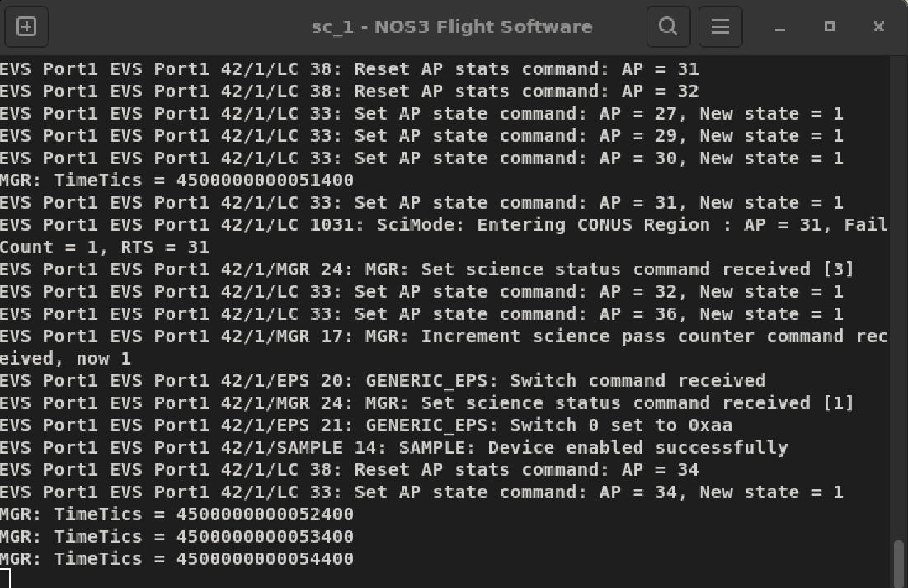Click the 'eived, now 1' line
908x588 pixels.
coord(65,359)
